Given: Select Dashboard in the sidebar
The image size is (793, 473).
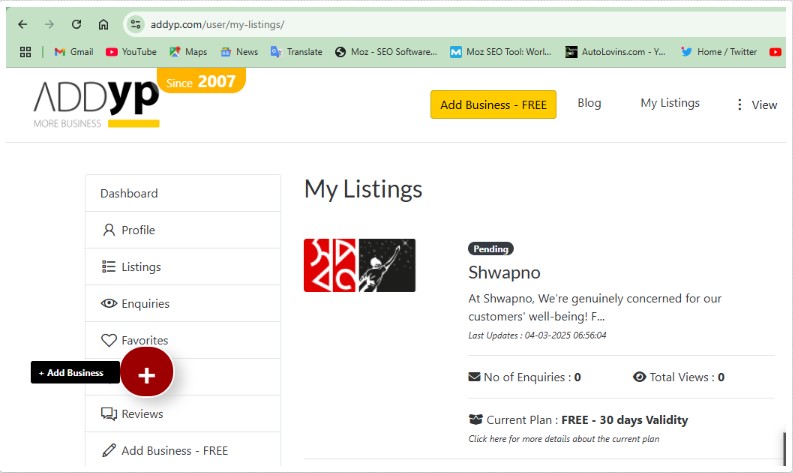Looking at the screenshot, I should coord(183,193).
